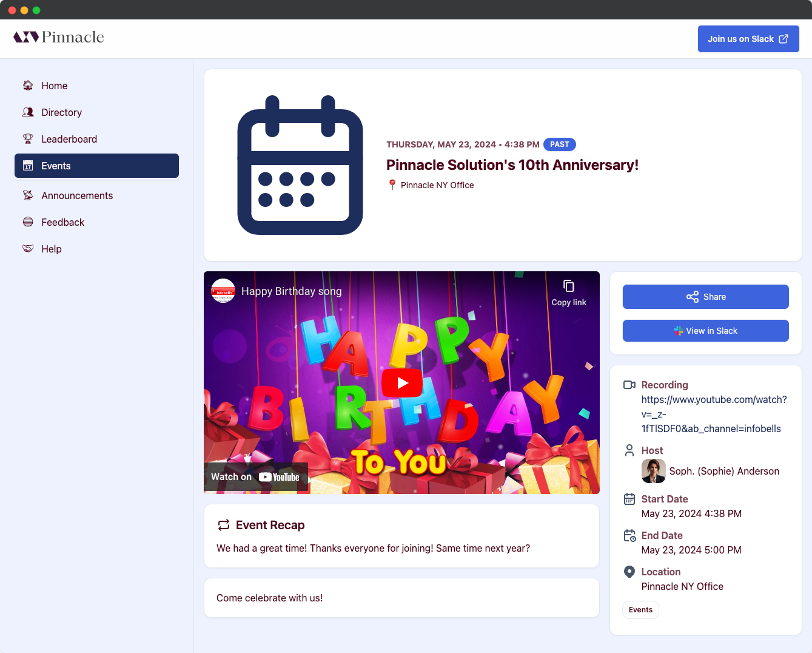The height and width of the screenshot is (653, 812).
Task: Click the Recording label
Action: pyautogui.click(x=665, y=385)
